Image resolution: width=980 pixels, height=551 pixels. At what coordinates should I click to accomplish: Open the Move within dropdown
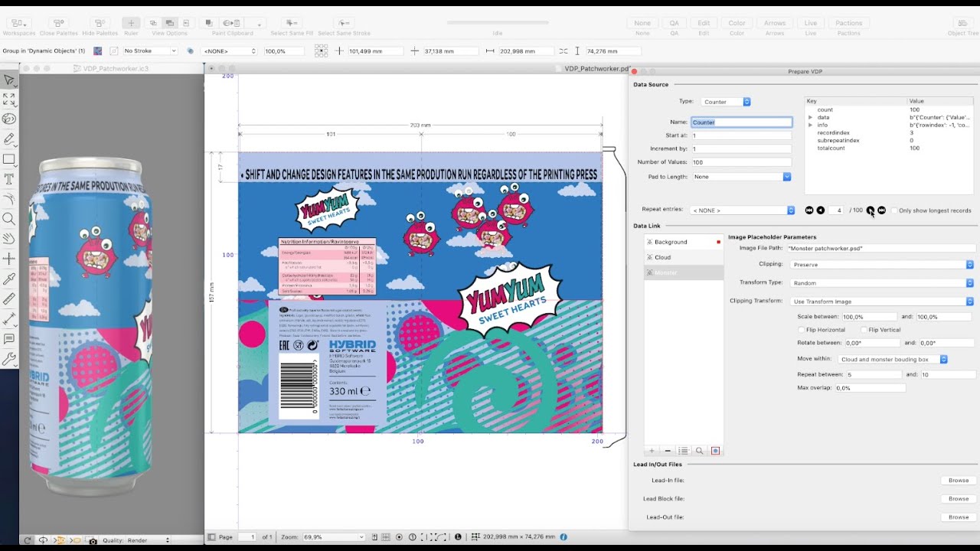pyautogui.click(x=893, y=359)
